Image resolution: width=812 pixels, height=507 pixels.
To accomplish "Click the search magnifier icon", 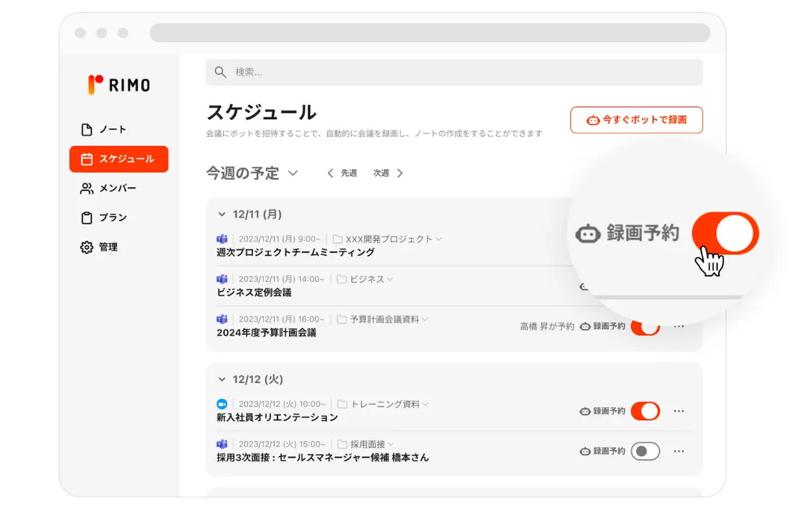I will [x=220, y=72].
